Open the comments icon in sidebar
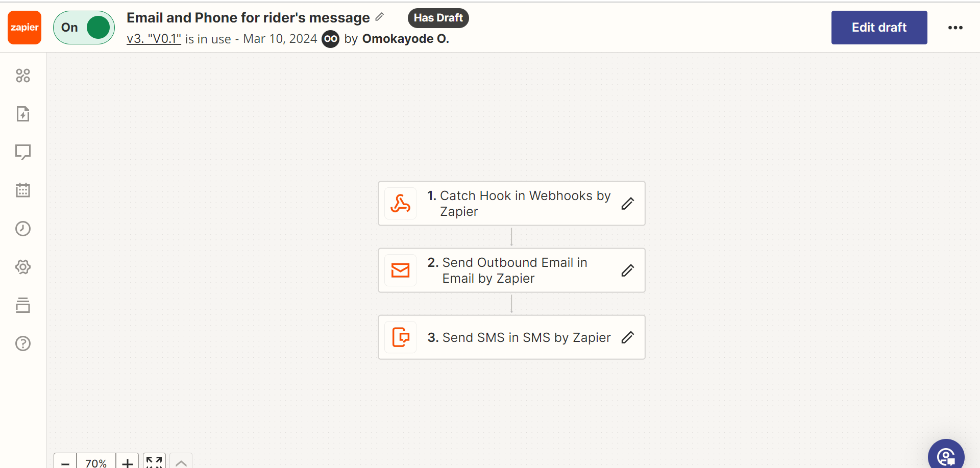980x468 pixels. (x=23, y=152)
